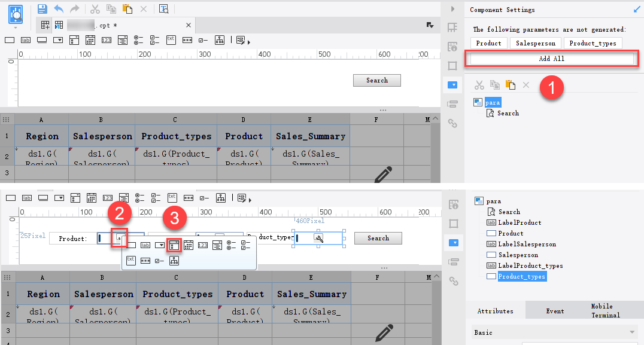Click the delete (X) icon above the para tree
644x345 pixels.
pos(525,85)
